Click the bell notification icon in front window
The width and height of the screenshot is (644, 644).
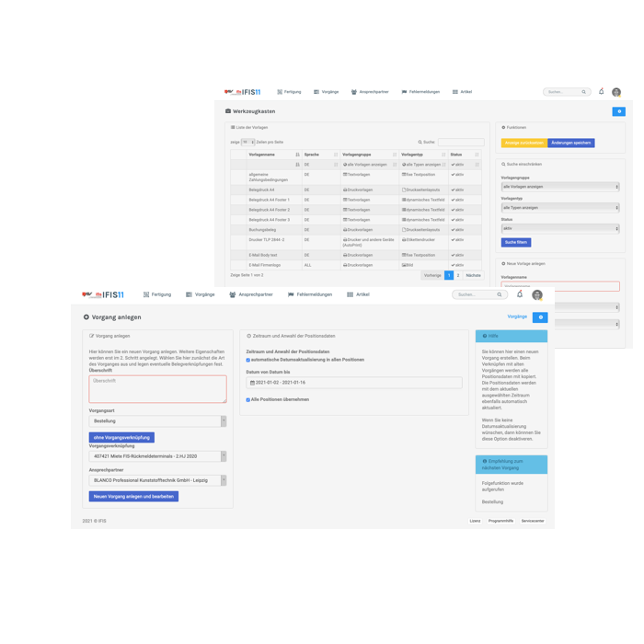(519, 294)
